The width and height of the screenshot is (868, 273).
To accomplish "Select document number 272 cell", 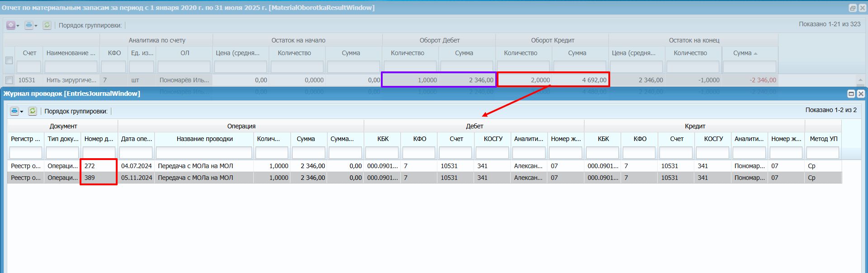I will pyautogui.click(x=99, y=166).
